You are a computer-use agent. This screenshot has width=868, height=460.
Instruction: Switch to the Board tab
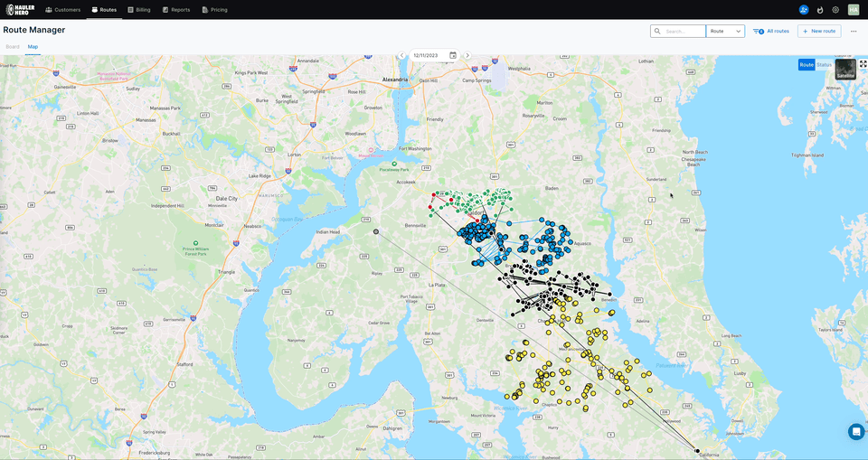tap(12, 46)
